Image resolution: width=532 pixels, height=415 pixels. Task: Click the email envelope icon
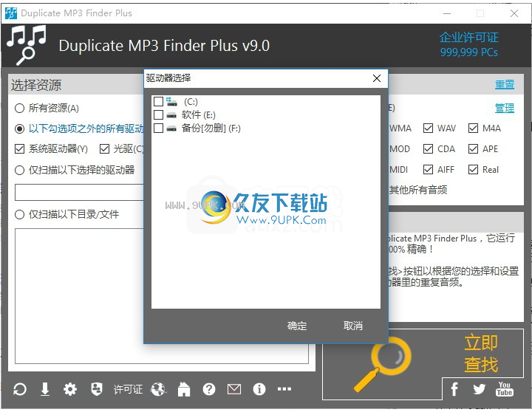coord(234,389)
